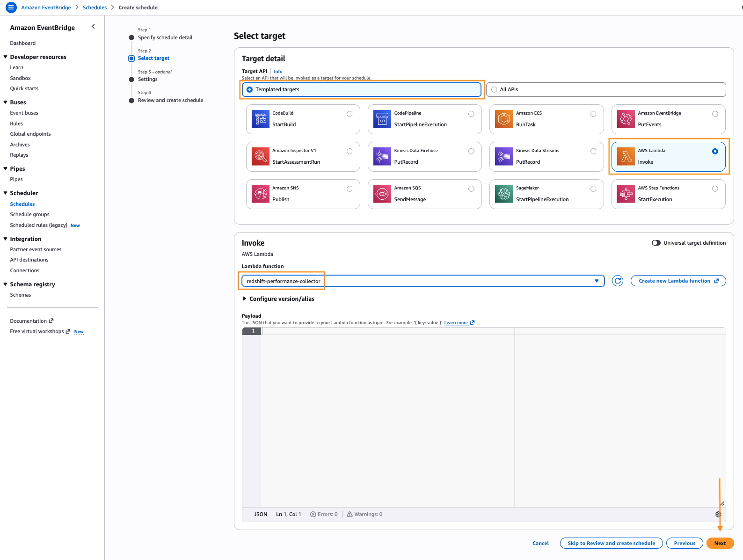Select Amazon SQS SendMessage radio button
Screen dimensions: 743x560
click(x=471, y=189)
